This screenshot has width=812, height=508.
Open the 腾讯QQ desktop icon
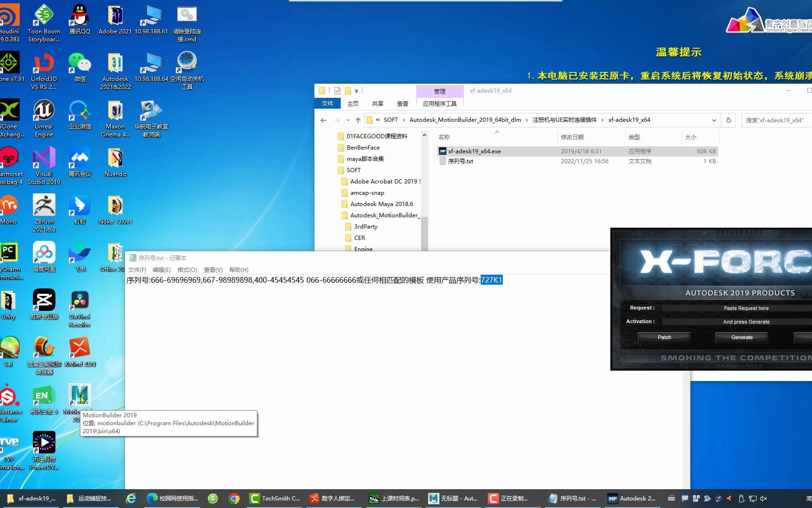(79, 19)
